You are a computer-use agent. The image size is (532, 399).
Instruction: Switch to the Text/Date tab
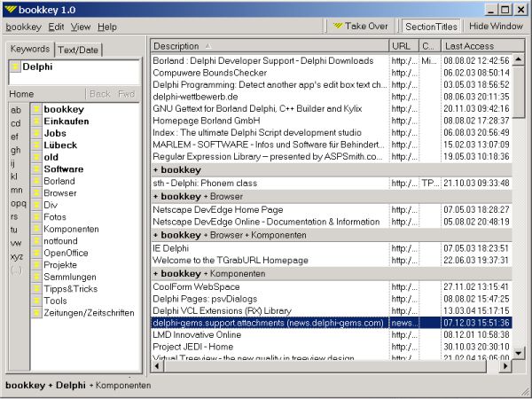point(78,50)
